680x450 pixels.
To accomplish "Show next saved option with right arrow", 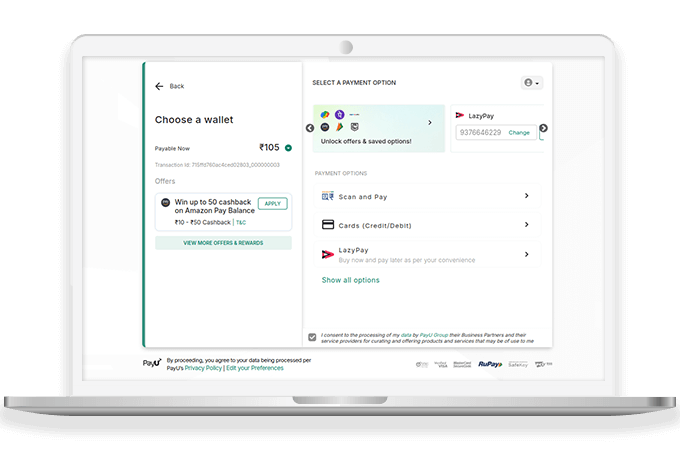I will click(543, 128).
